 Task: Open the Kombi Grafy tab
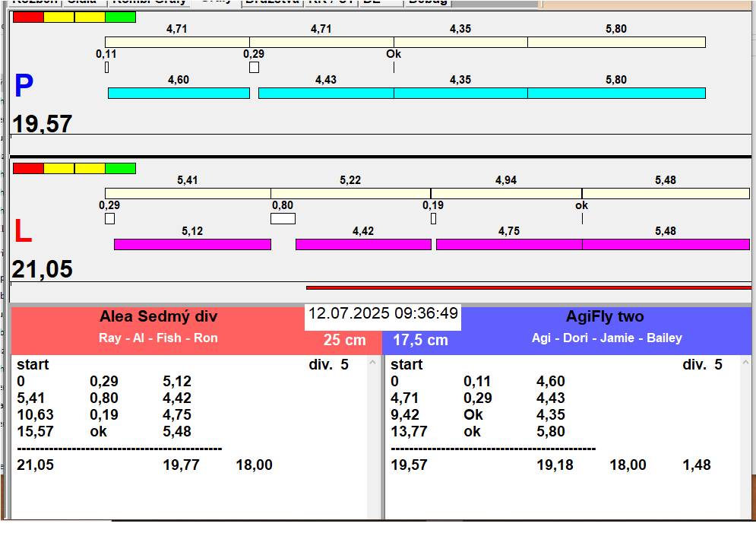pos(149,2)
